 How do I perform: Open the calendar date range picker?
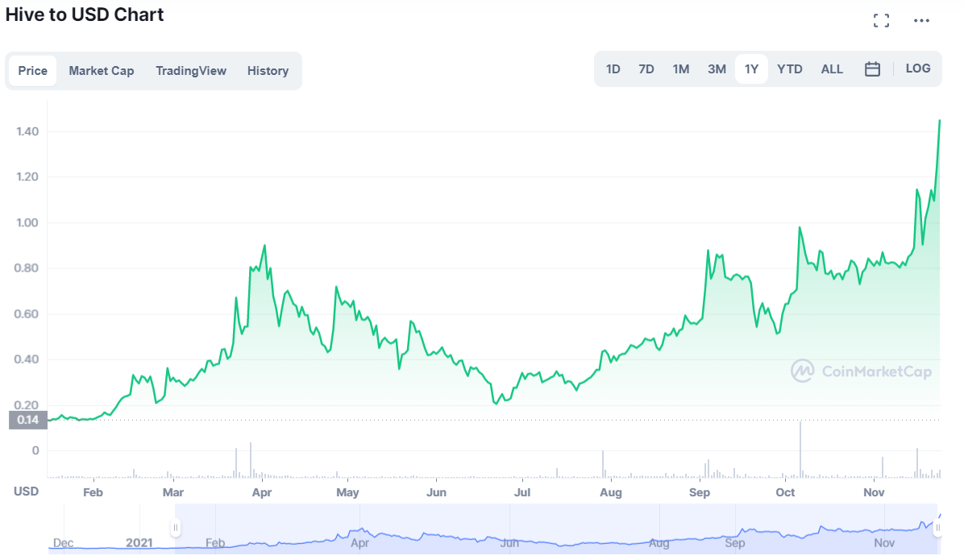872,68
